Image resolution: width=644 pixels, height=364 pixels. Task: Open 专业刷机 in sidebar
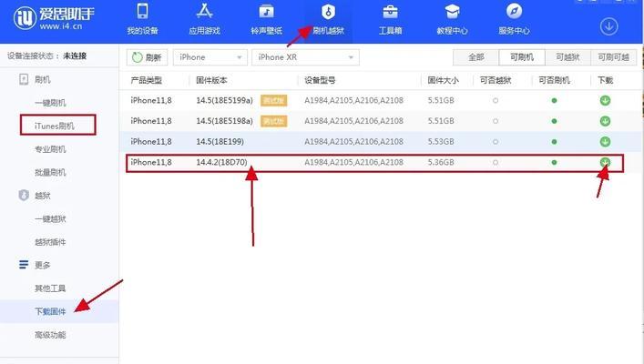[x=50, y=149]
